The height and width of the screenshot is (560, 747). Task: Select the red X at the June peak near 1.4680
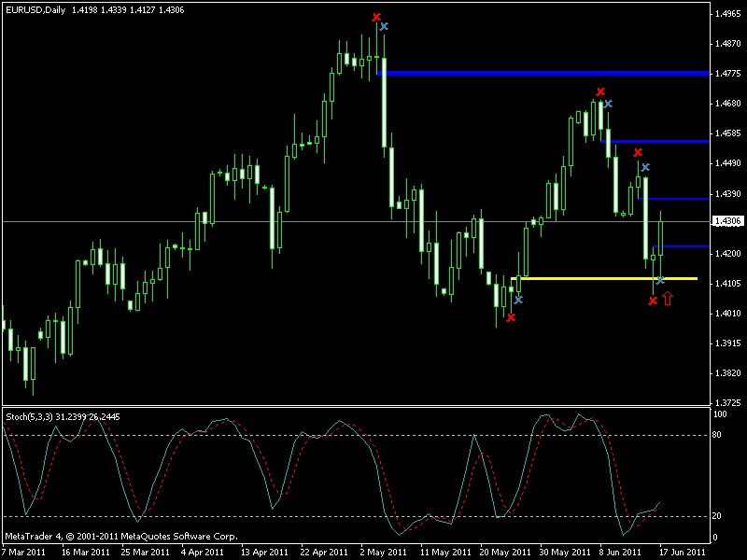tap(600, 91)
